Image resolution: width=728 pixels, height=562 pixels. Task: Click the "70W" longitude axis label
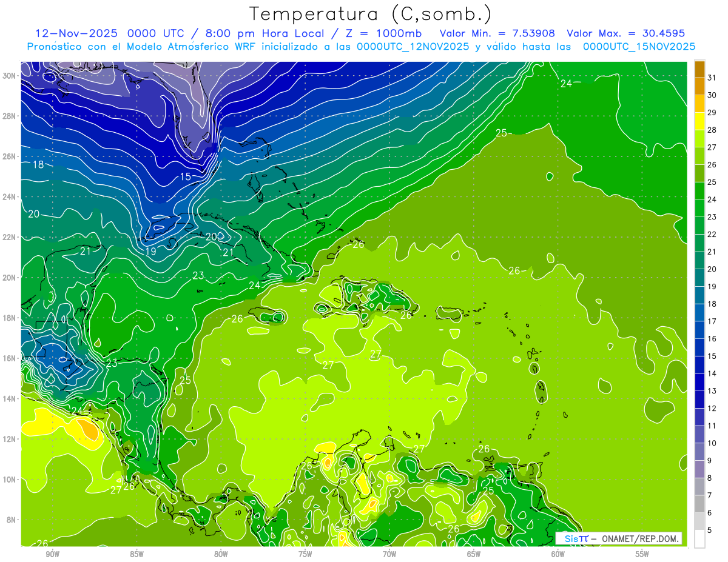pyautogui.click(x=389, y=554)
